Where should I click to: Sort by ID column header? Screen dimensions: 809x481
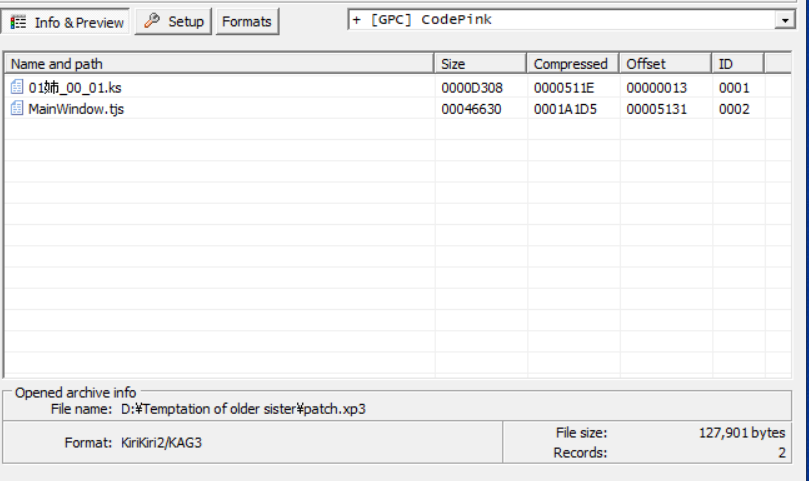click(738, 63)
